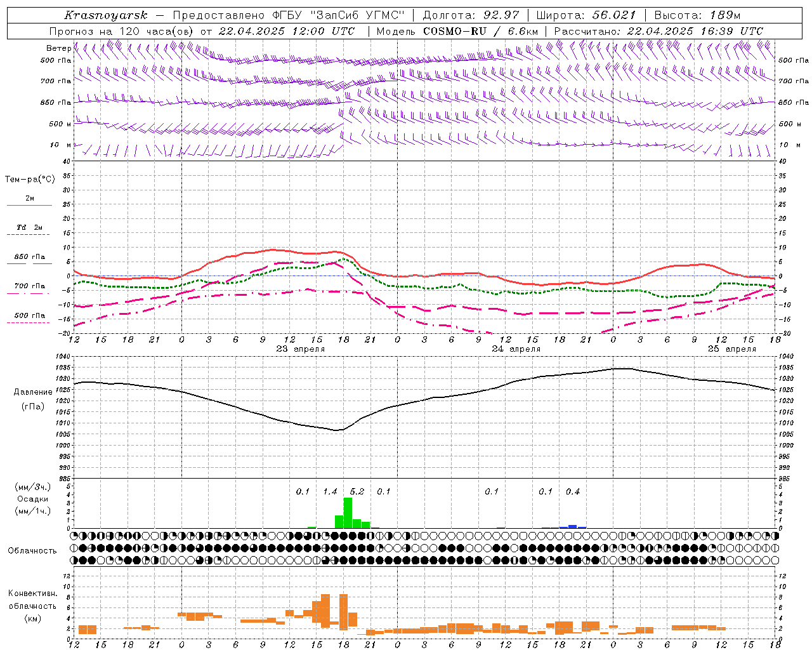
Task: Click the '(мм/3ч.)' precipitation unit label
Action: pyautogui.click(x=32, y=487)
